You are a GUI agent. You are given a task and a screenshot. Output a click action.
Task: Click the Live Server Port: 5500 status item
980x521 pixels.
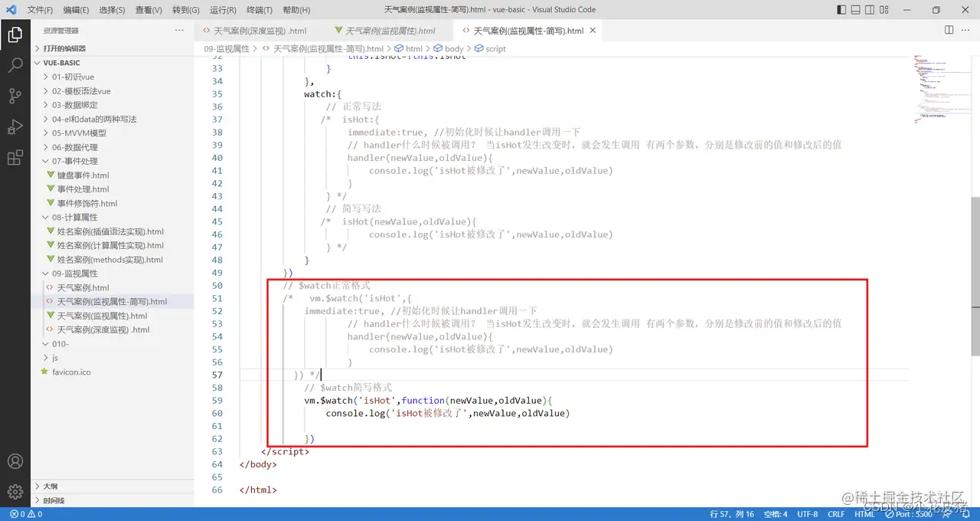coord(910,514)
